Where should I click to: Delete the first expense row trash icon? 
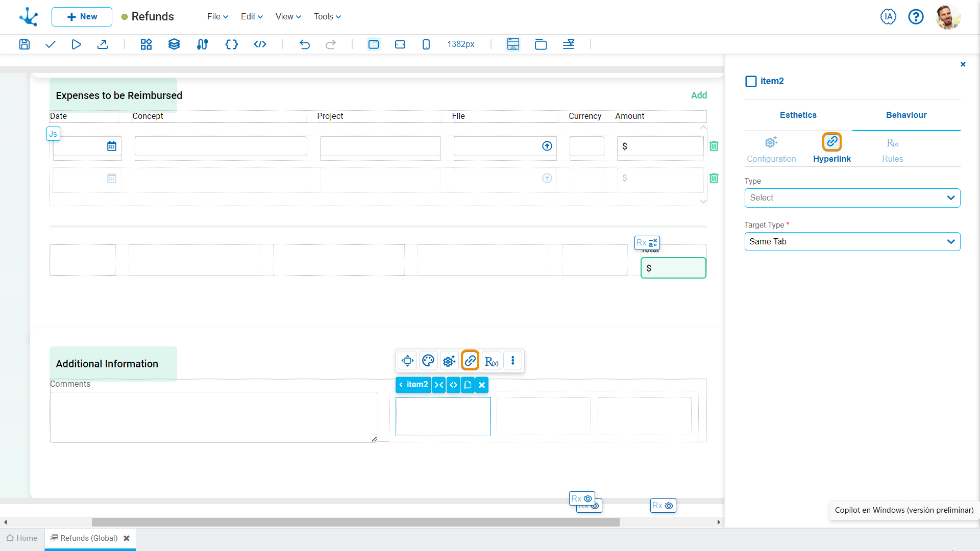click(x=714, y=146)
